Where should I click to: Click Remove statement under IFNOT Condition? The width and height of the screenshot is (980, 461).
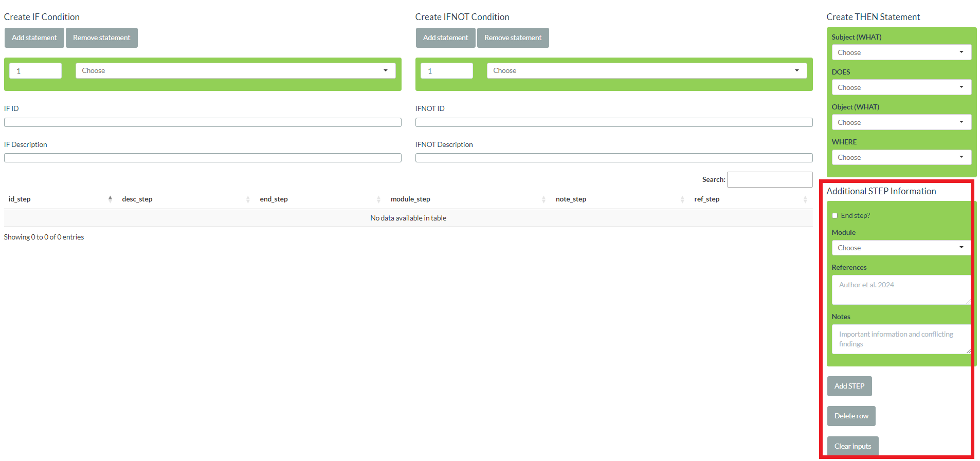point(513,38)
